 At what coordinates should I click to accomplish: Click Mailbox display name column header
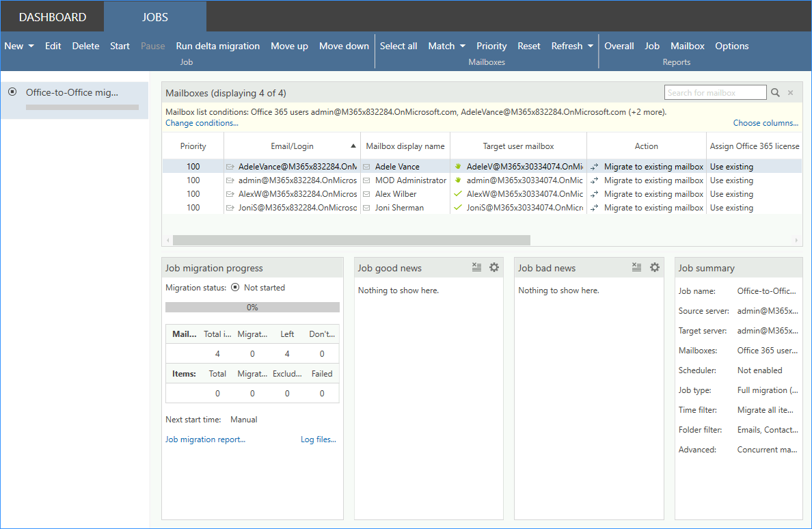pyautogui.click(x=405, y=146)
